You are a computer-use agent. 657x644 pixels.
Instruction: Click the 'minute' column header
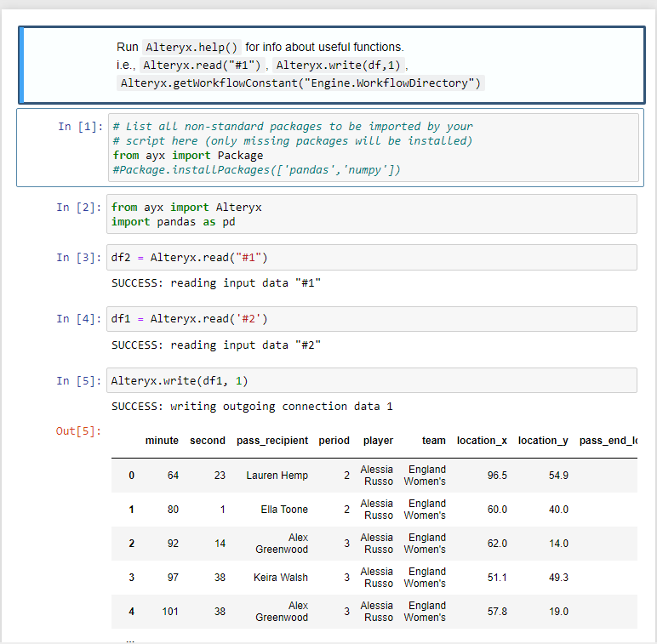tap(162, 441)
